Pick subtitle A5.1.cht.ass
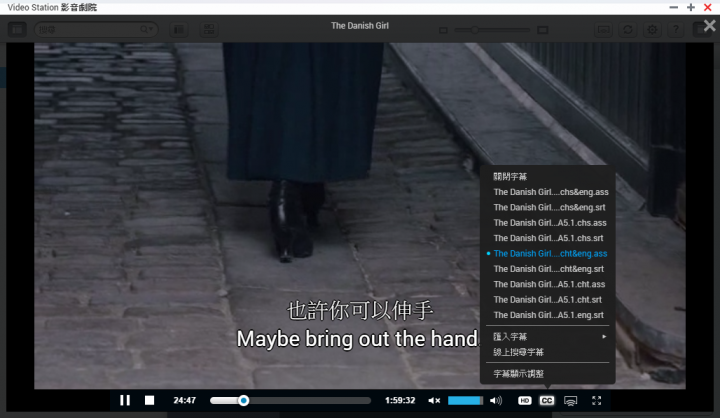The image size is (720, 418). pos(550,284)
